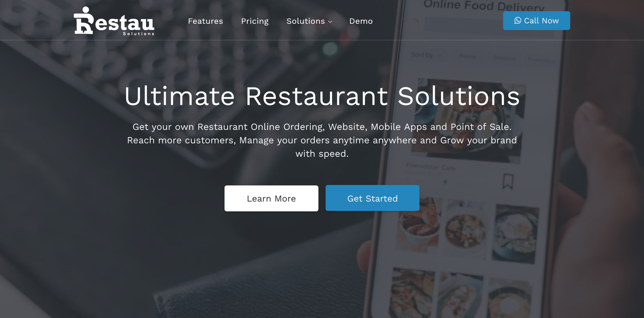Expand the Solutions dropdown chevron
Screen dimensions: 644x318
[x=330, y=22]
